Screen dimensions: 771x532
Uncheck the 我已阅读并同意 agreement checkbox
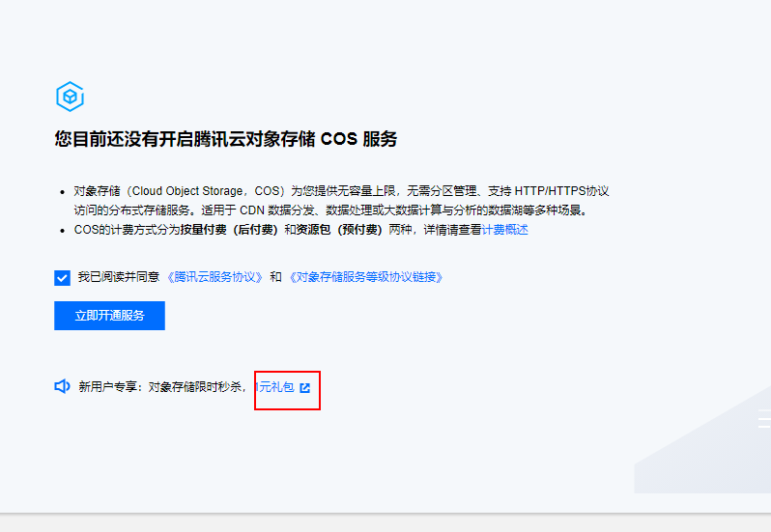[62, 277]
